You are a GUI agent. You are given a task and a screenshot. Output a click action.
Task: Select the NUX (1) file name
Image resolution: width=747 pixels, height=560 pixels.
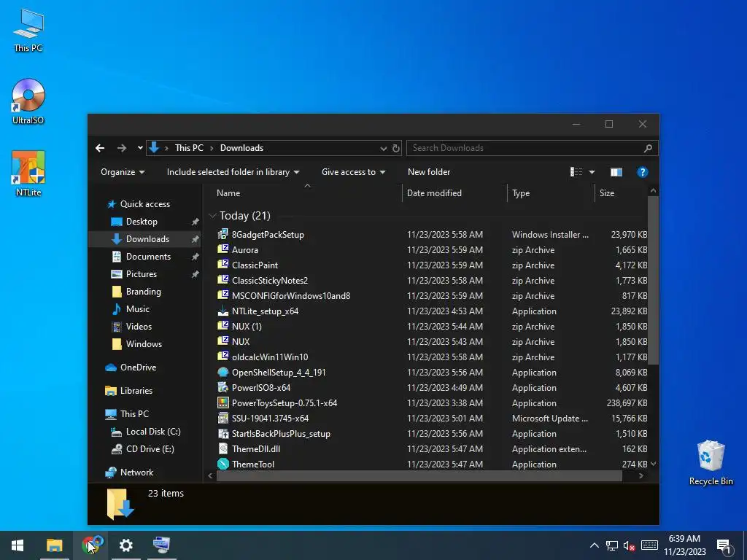pos(247,326)
